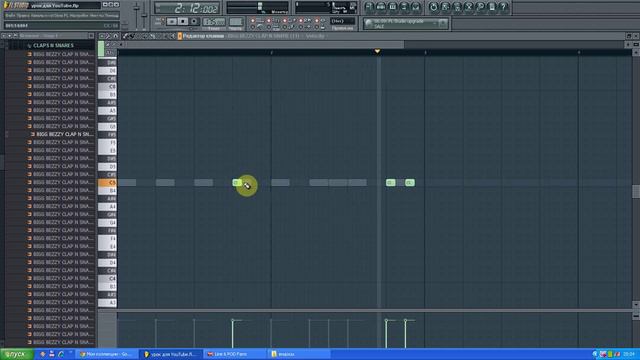Switch to the вопросы taskbar window
This screenshot has width=640, height=360.
(299, 354)
